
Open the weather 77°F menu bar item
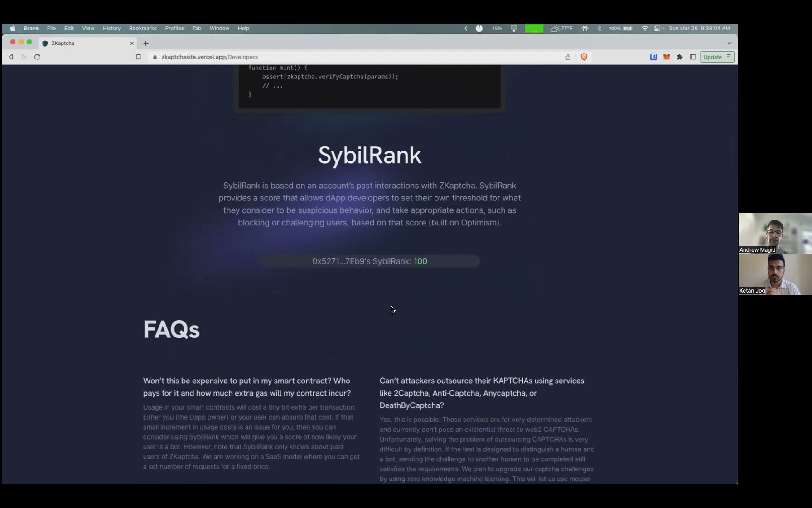tap(561, 28)
